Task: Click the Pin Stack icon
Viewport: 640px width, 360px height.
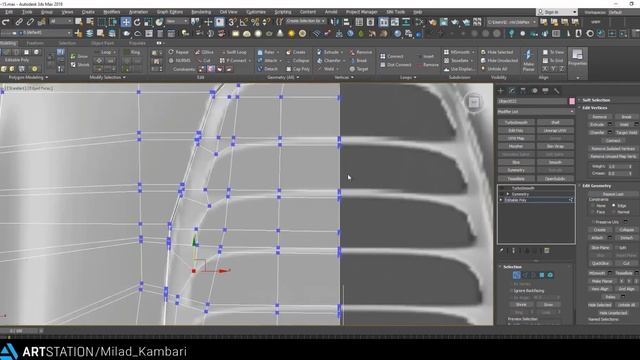Action: coord(502,251)
